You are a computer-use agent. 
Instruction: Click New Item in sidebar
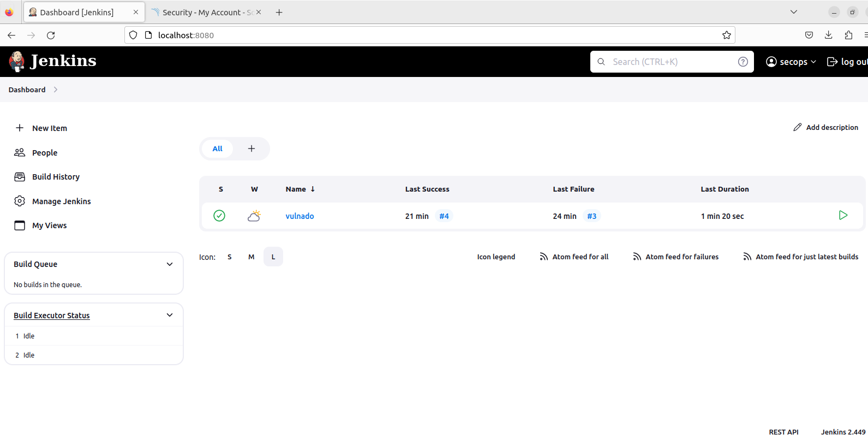(x=50, y=128)
